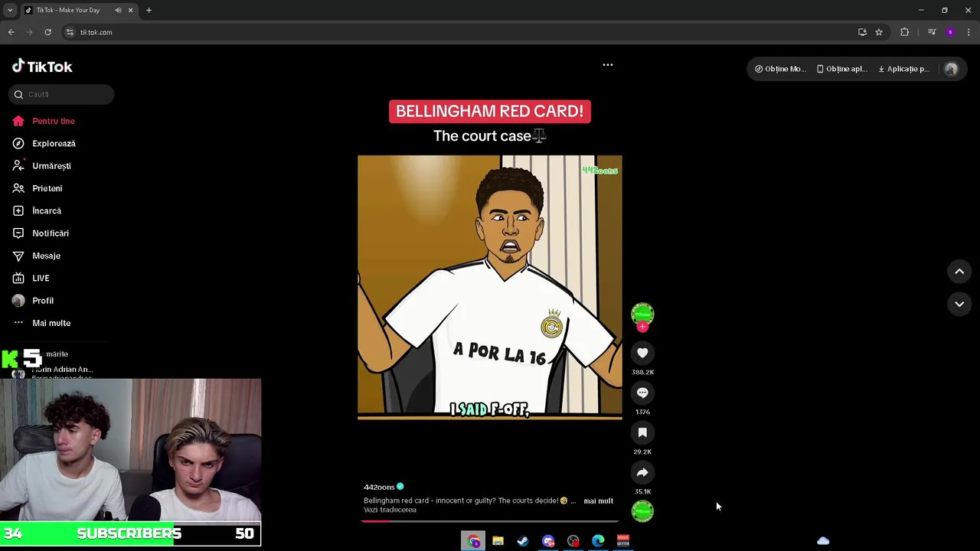Click the cloud icon in system tray
Screen dimensions: 980x551
(823, 541)
